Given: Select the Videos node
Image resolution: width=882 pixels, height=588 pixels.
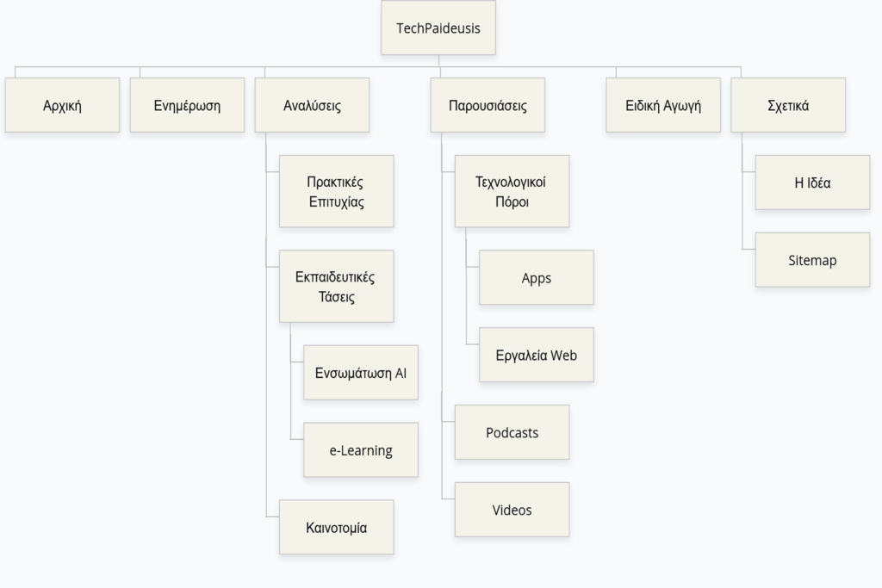Looking at the screenshot, I should pos(512,510).
